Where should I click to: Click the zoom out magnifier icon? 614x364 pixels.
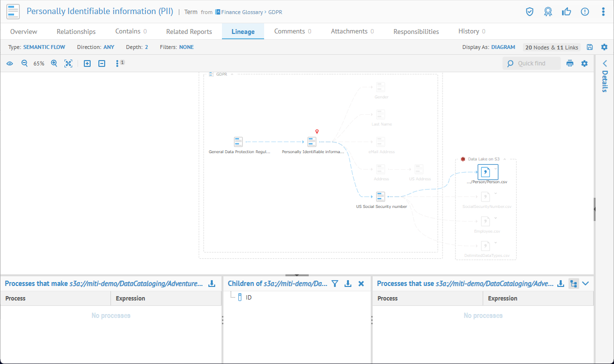coord(25,63)
